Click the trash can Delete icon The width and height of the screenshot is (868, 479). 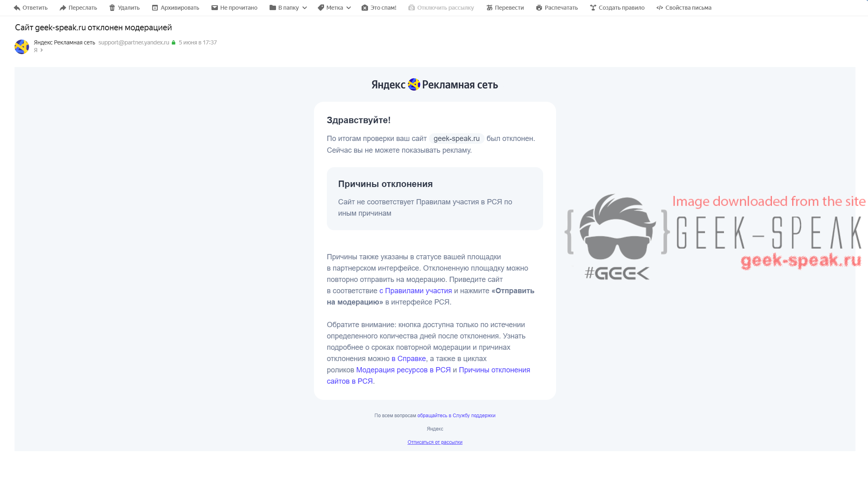(112, 8)
